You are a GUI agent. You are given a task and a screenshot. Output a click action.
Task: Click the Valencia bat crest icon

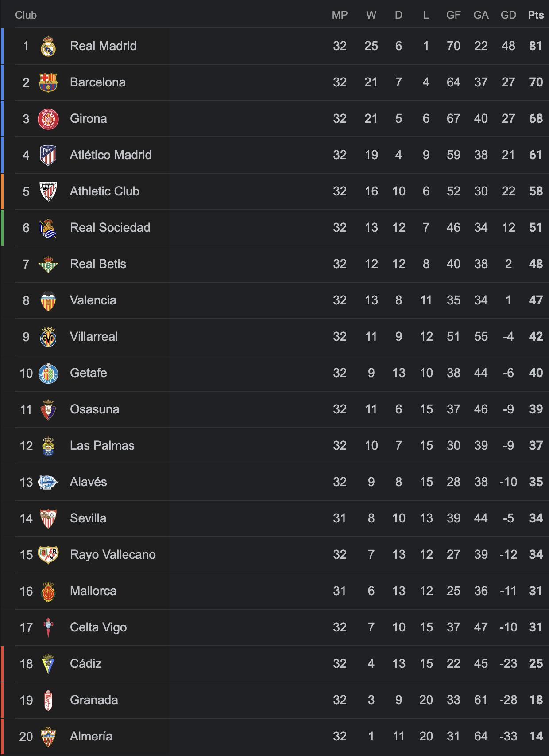pyautogui.click(x=48, y=300)
